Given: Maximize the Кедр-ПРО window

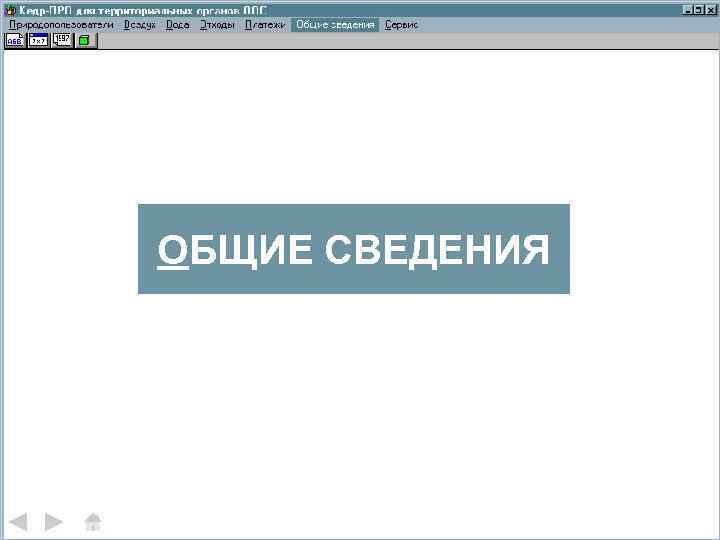Looking at the screenshot, I should pyautogui.click(x=698, y=10).
